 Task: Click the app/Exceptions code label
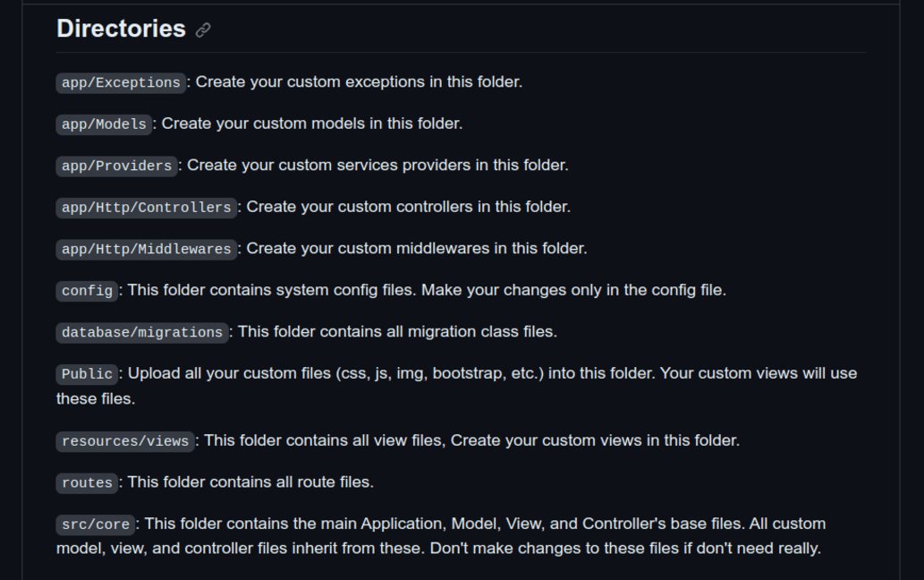point(121,82)
